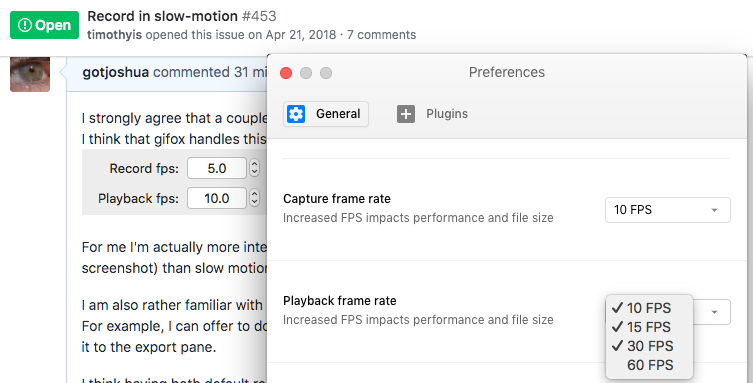
Task: Click the Record fps input field
Action: click(217, 168)
